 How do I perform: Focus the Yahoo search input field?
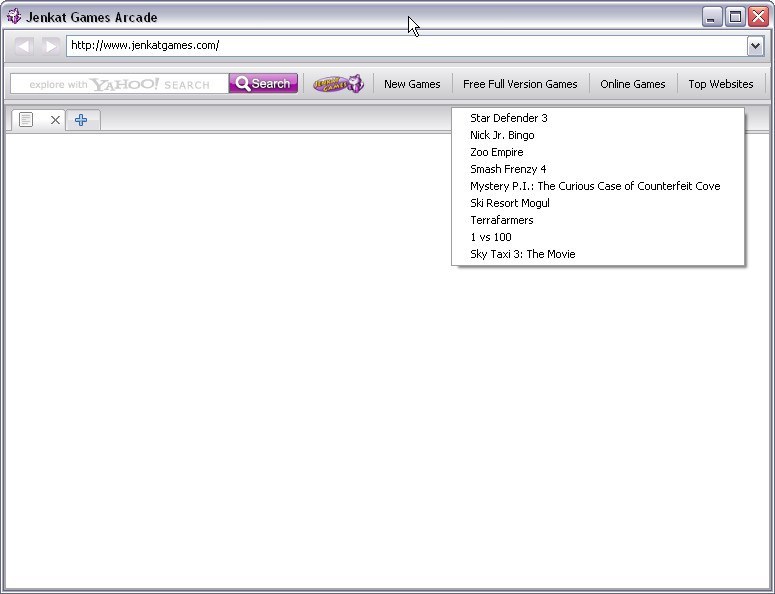point(120,84)
